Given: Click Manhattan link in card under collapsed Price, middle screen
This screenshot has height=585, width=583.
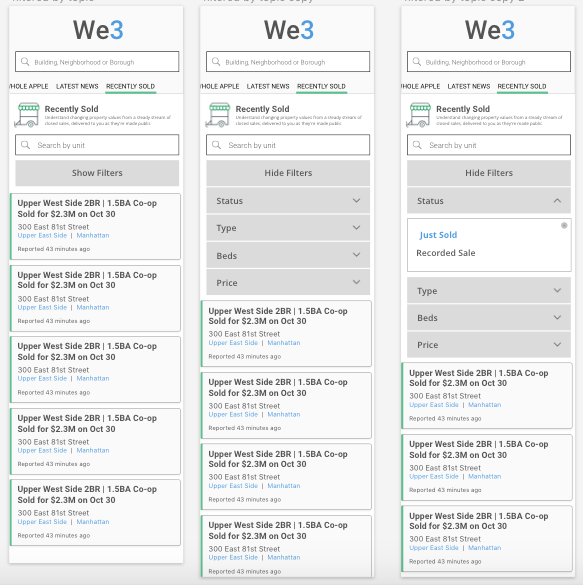Looking at the screenshot, I should click(284, 343).
